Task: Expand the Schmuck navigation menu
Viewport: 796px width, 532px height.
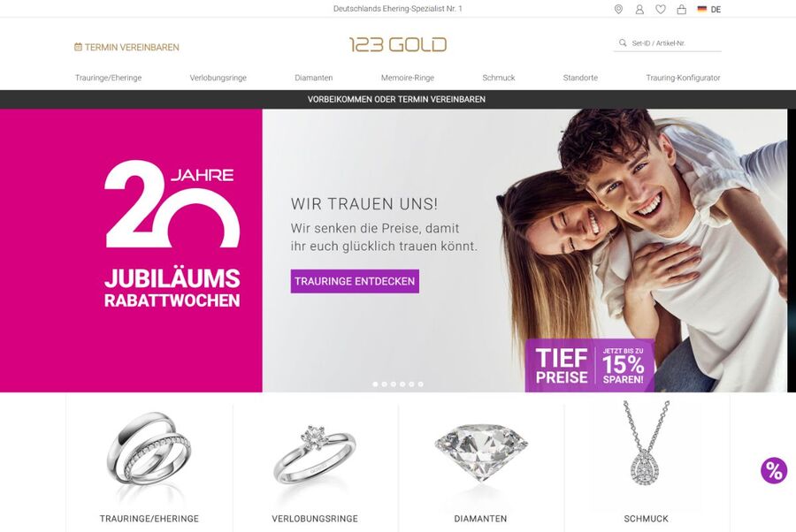Action: point(499,78)
